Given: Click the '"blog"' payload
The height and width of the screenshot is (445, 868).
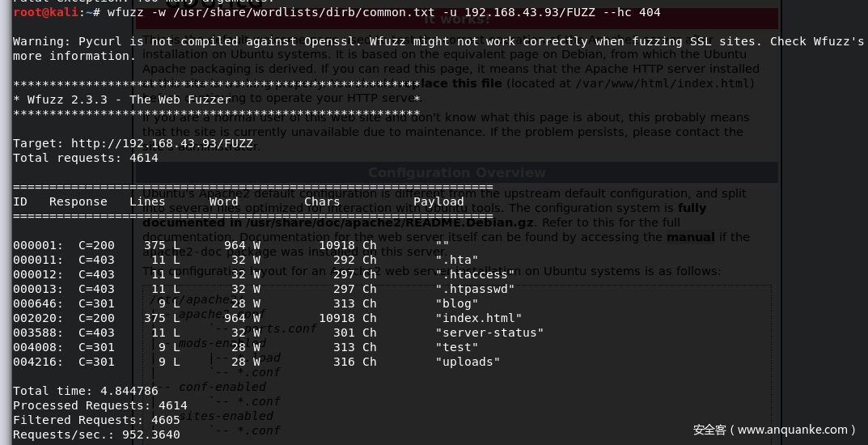Looking at the screenshot, I should [x=457, y=303].
